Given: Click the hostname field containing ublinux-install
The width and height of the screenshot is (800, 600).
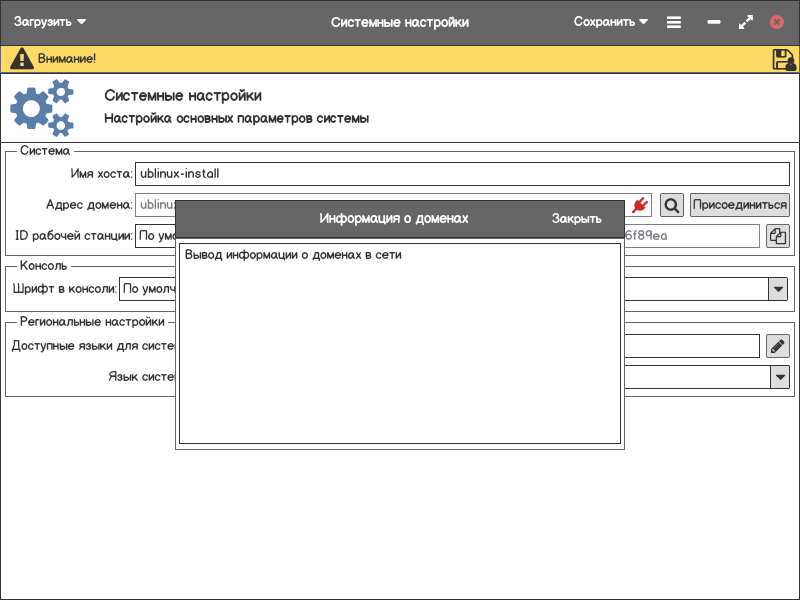Looking at the screenshot, I should [x=460, y=173].
